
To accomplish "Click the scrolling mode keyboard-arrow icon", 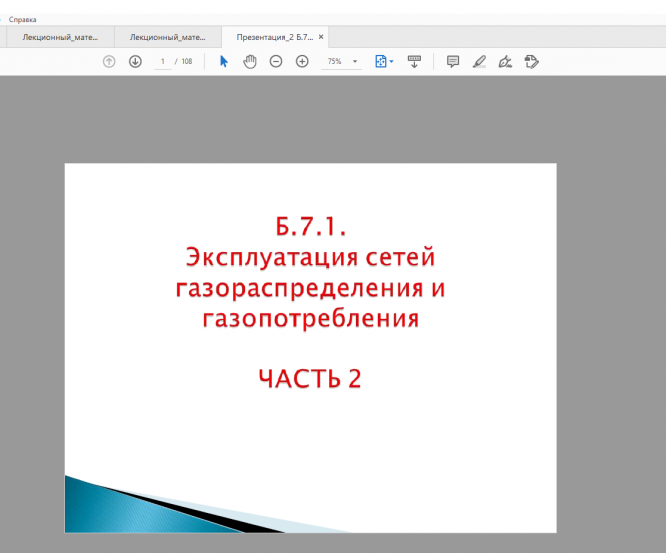I will (x=414, y=62).
